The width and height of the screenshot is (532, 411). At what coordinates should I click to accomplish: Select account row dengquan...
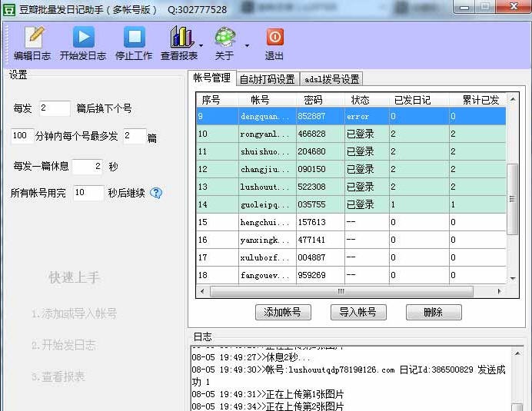point(351,116)
